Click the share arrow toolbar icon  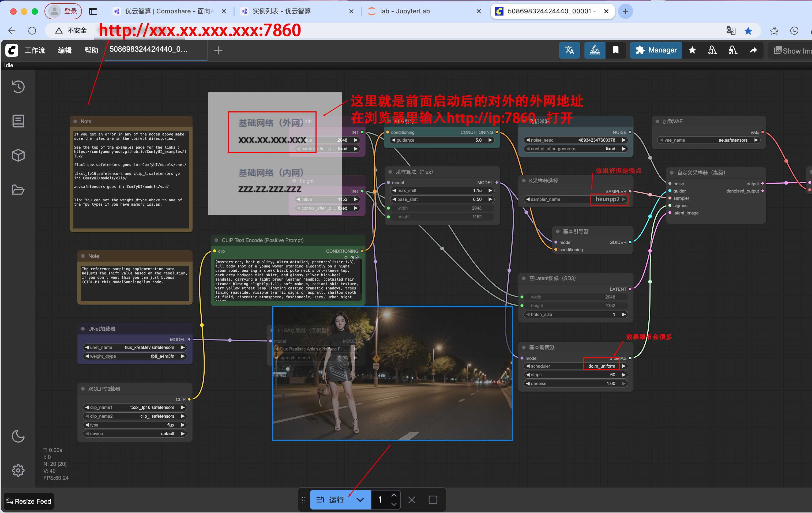pos(753,50)
